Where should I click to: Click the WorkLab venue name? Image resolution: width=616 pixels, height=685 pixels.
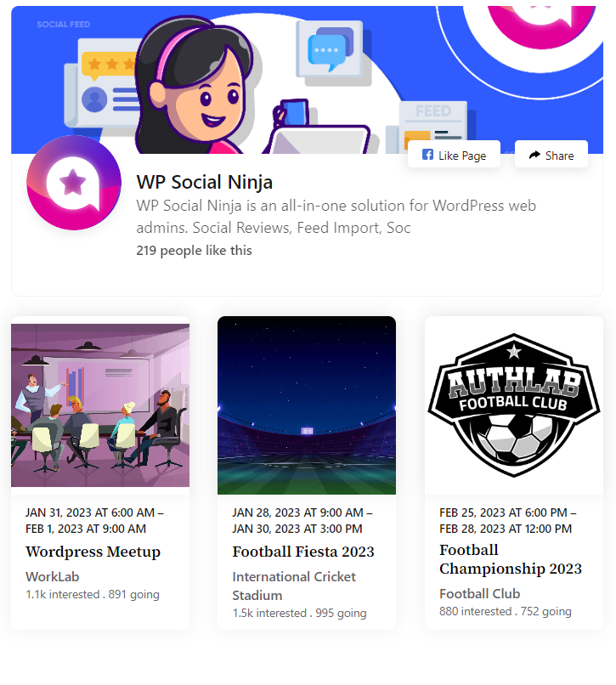point(53,577)
